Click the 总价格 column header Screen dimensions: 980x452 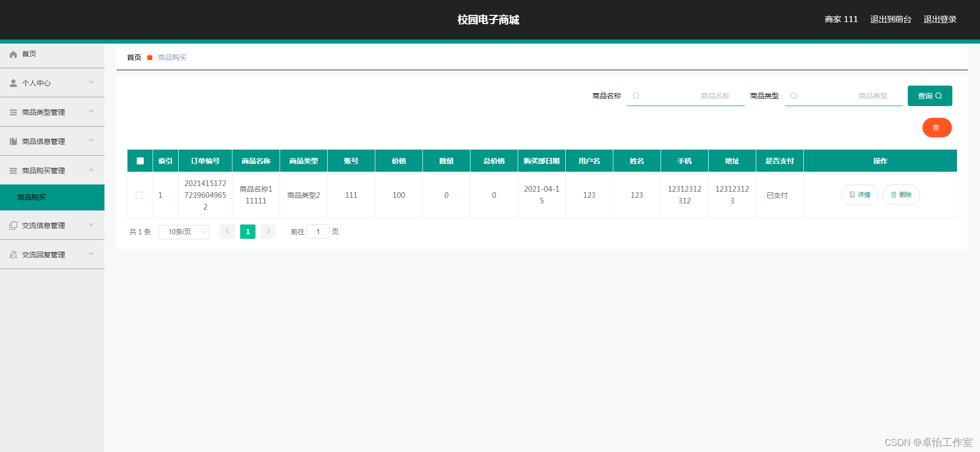pyautogui.click(x=494, y=161)
